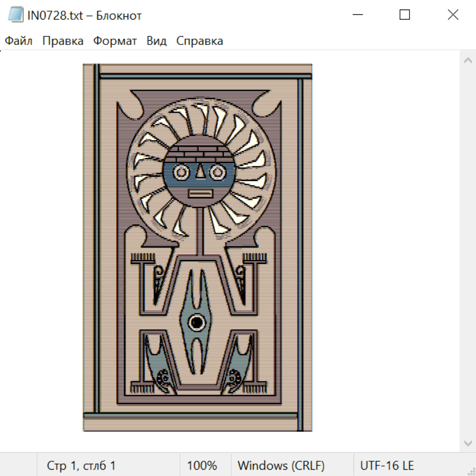Image resolution: width=476 pixels, height=476 pixels.
Task: Click the Windows (CRLF) line ending indicator
Action: point(281,465)
